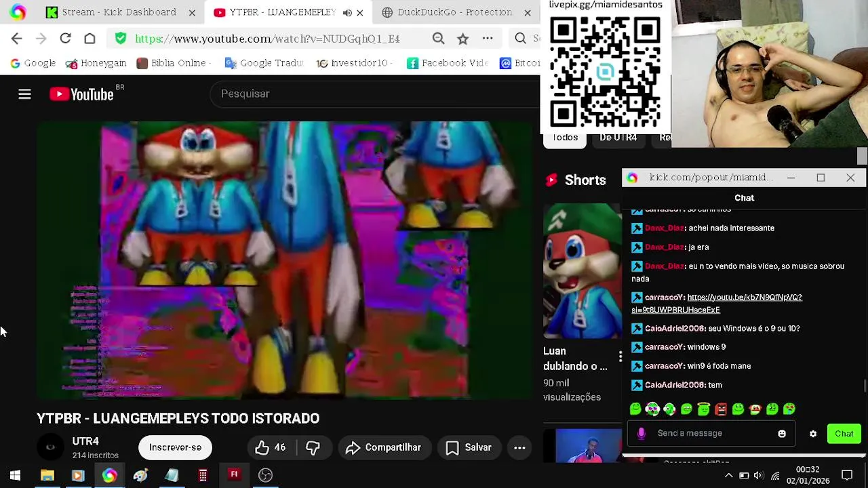The image size is (868, 488).
Task: Reload the current browser page
Action: point(65,39)
